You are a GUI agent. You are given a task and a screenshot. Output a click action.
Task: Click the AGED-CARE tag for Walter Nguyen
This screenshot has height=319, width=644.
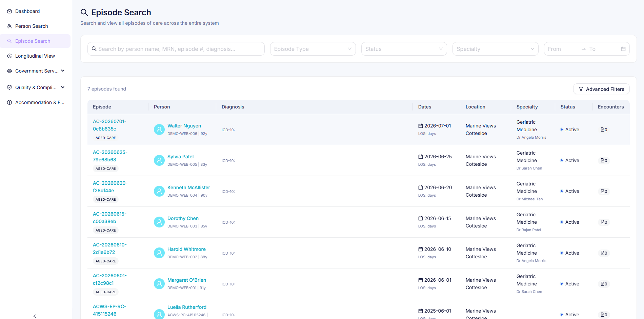click(x=106, y=138)
